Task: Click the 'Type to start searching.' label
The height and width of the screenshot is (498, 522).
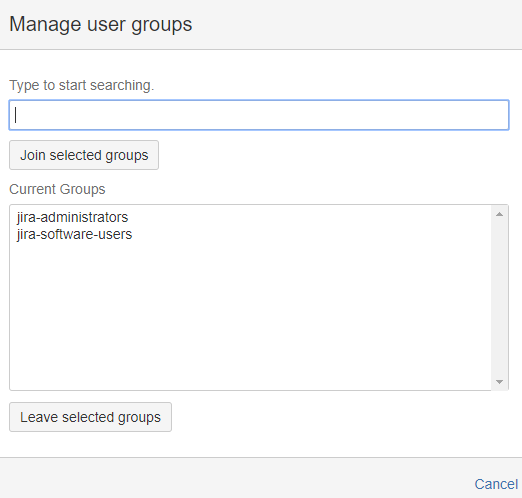Action: [x=82, y=85]
